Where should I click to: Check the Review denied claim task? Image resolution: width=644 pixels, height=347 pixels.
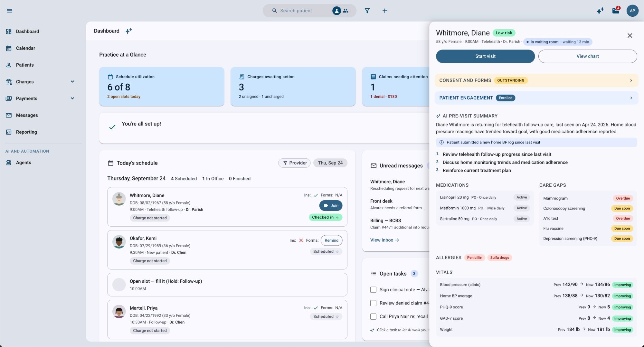(x=374, y=303)
